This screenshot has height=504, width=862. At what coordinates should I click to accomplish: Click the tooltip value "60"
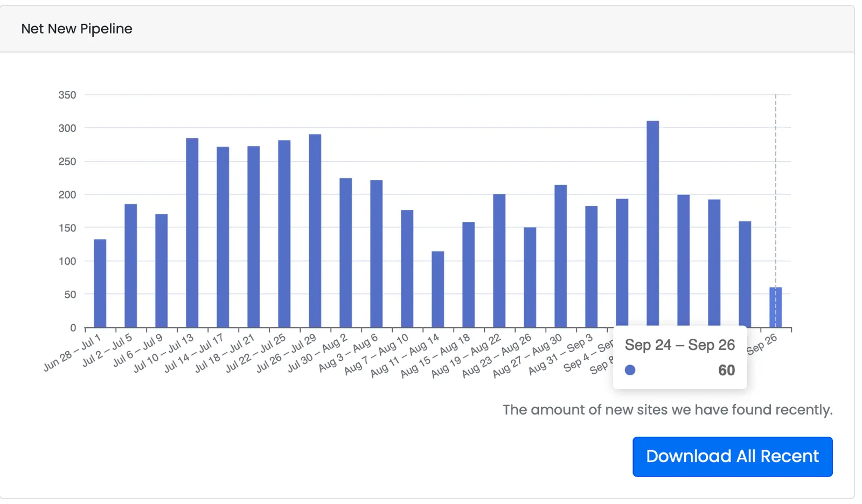click(x=726, y=370)
